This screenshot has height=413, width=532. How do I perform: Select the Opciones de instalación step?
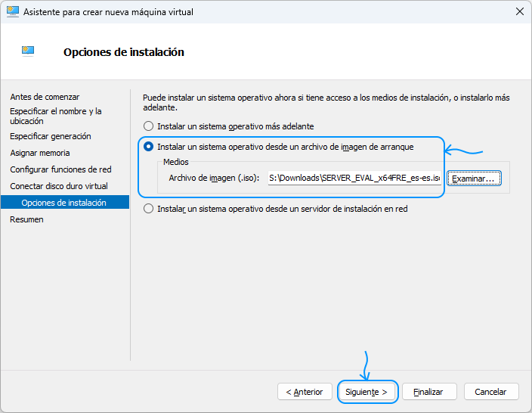click(65, 203)
